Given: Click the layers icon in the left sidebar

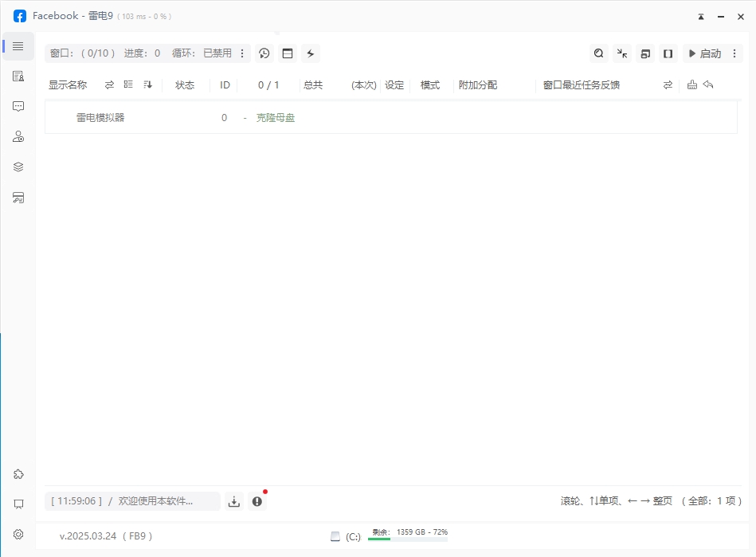Looking at the screenshot, I should coord(18,166).
